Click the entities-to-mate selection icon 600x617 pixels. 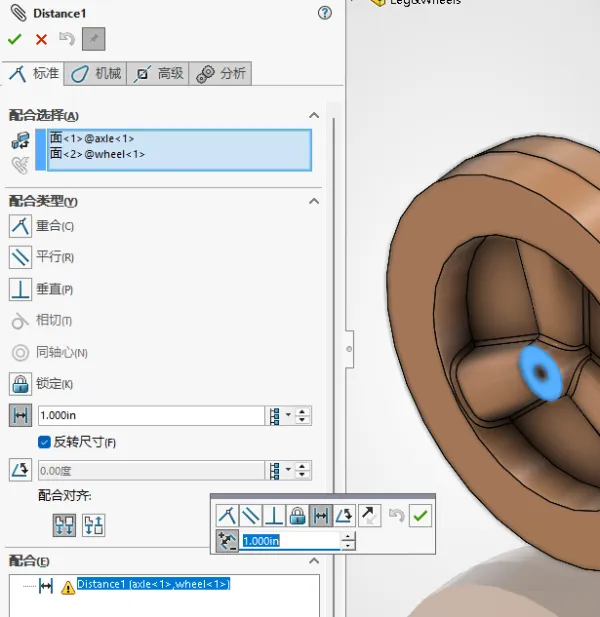coord(20,140)
